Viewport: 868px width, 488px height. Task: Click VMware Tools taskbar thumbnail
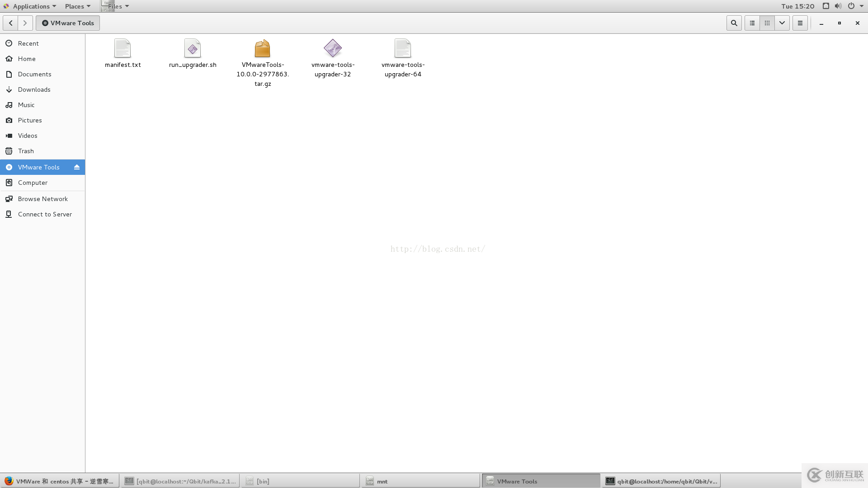click(541, 481)
